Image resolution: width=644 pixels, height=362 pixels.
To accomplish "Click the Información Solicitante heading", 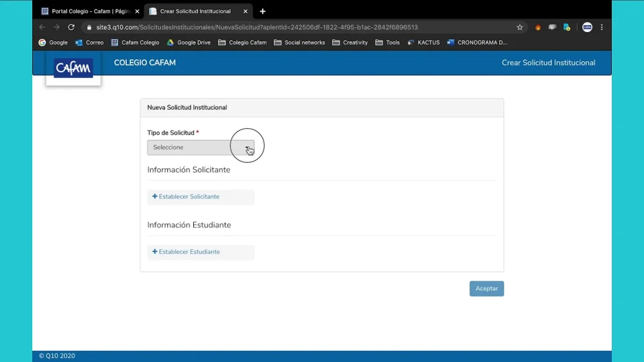I will (189, 170).
